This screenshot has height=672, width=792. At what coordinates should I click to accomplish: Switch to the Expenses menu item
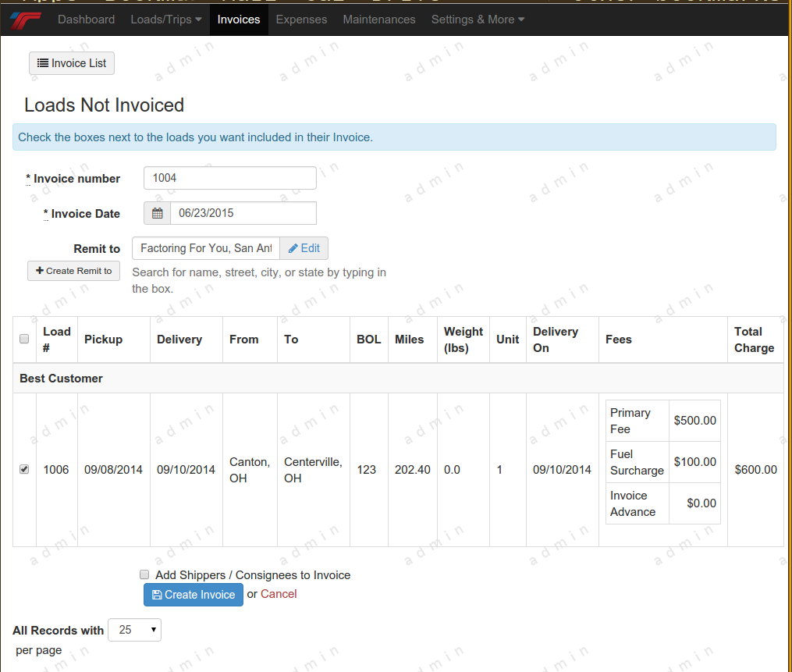(301, 20)
